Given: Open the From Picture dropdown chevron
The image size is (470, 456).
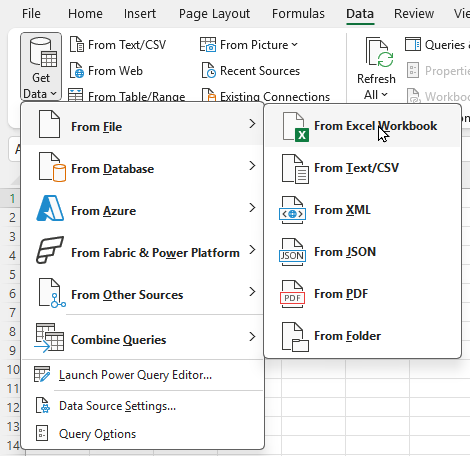Looking at the screenshot, I should point(294,45).
